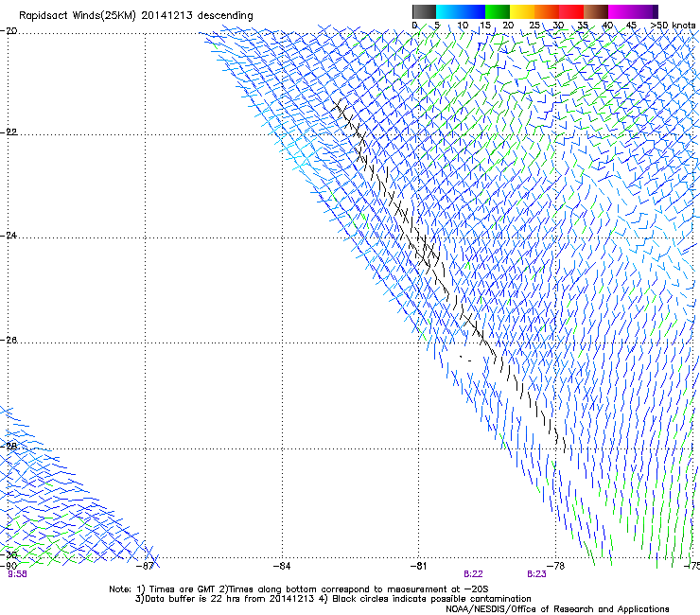Click the red 30-35 knots color band
Image resolution: width=700 pixels, height=615 pixels.
(571, 11)
